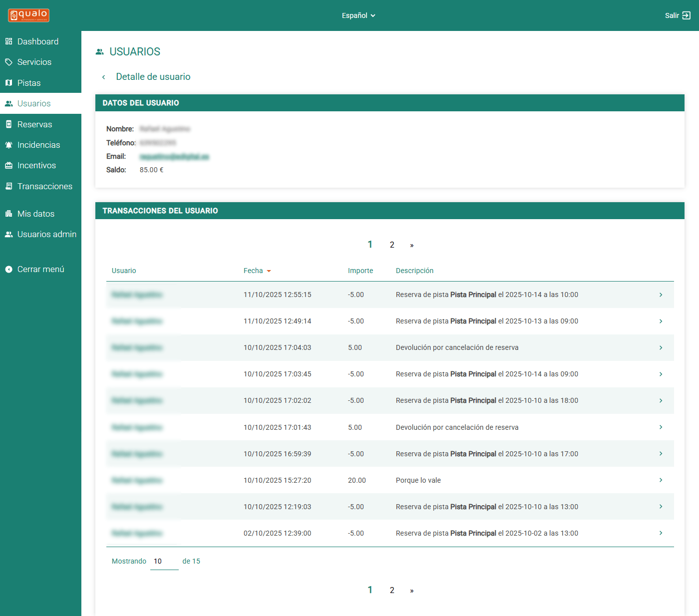Click the Qualo logo
Viewport: 699px width, 616px height.
(x=28, y=15)
